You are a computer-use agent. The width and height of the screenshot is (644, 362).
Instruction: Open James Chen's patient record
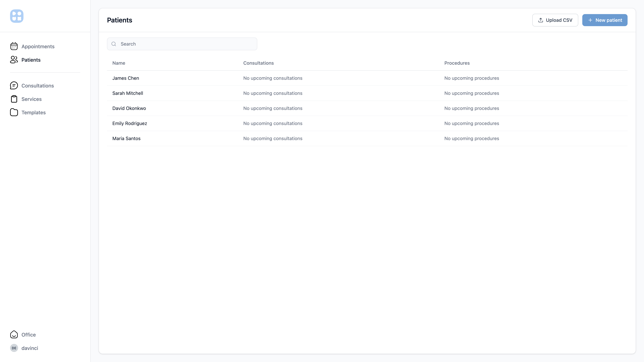coord(125,78)
